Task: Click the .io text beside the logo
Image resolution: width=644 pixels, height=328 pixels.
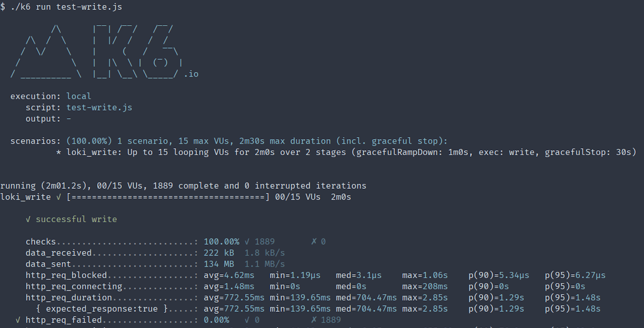Action: (191, 74)
